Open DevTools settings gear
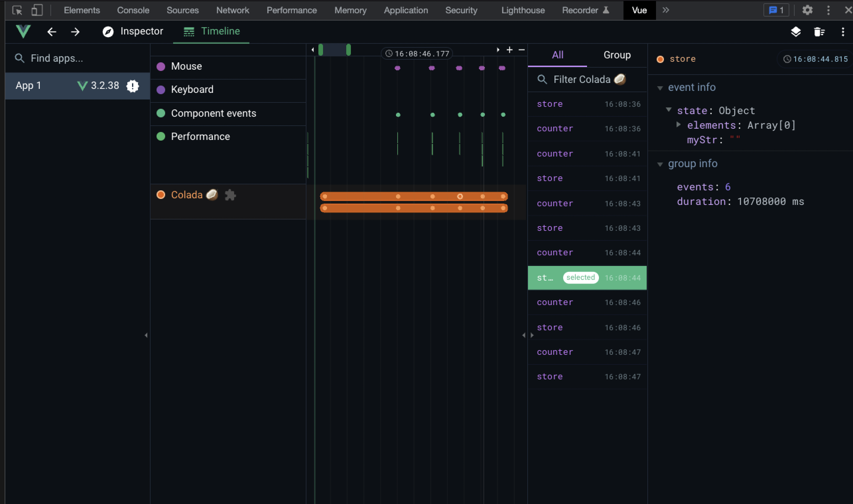Screen dimensions: 853x504 point(807,10)
